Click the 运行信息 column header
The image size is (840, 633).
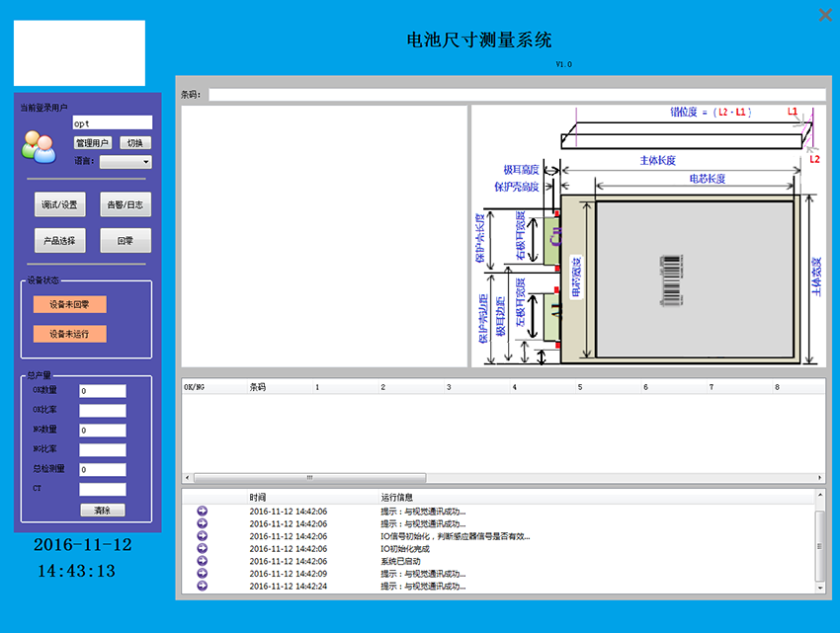(x=397, y=497)
